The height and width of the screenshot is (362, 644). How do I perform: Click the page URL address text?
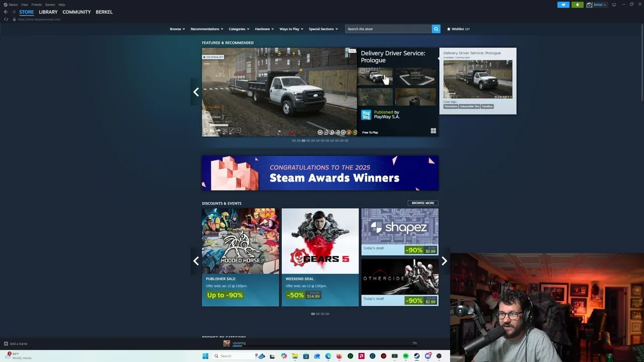coord(39,19)
